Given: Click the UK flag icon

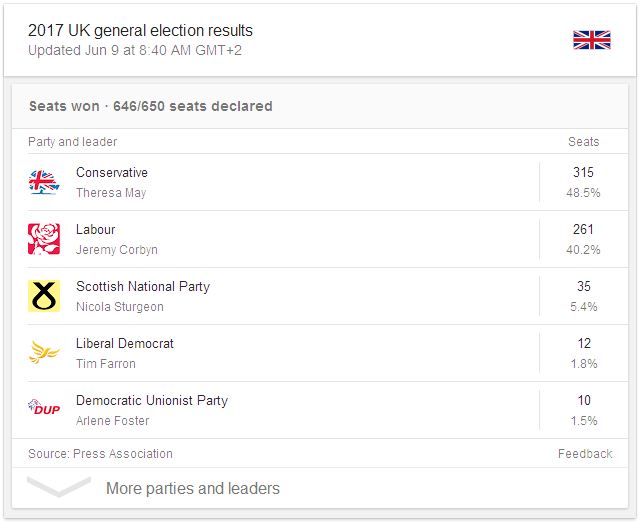Looking at the screenshot, I should click(x=591, y=40).
